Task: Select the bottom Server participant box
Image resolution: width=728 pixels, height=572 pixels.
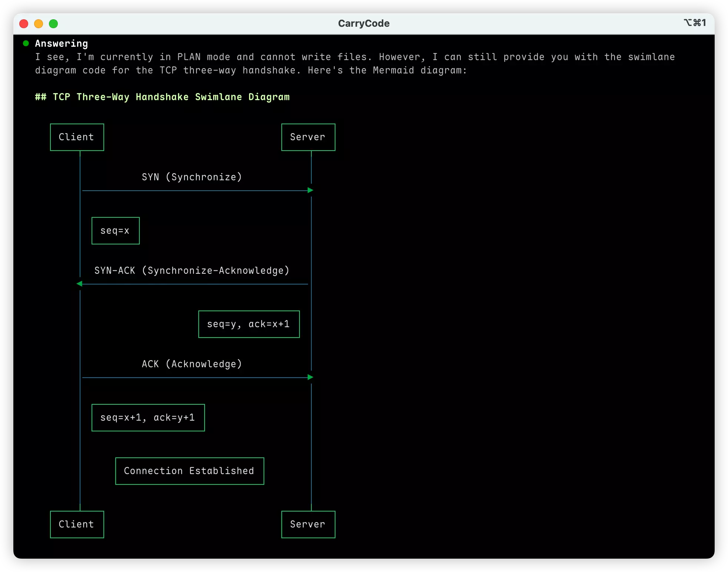Action: (308, 525)
